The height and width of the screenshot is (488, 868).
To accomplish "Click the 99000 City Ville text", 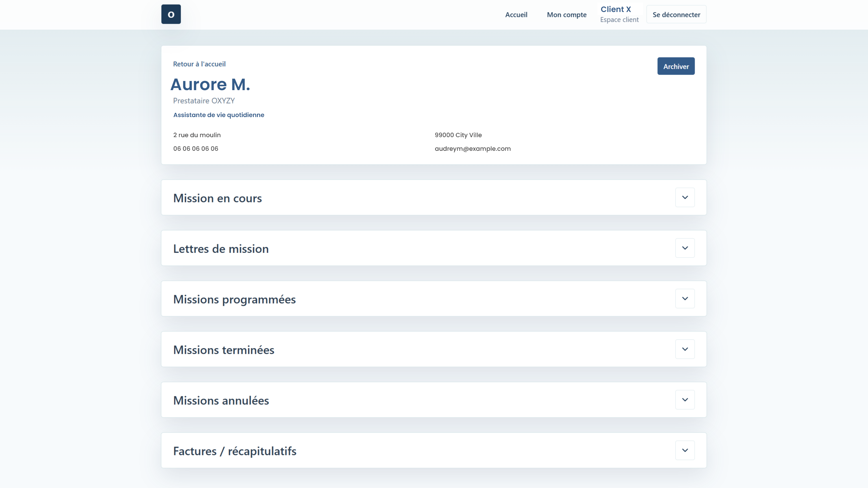I will pos(458,135).
